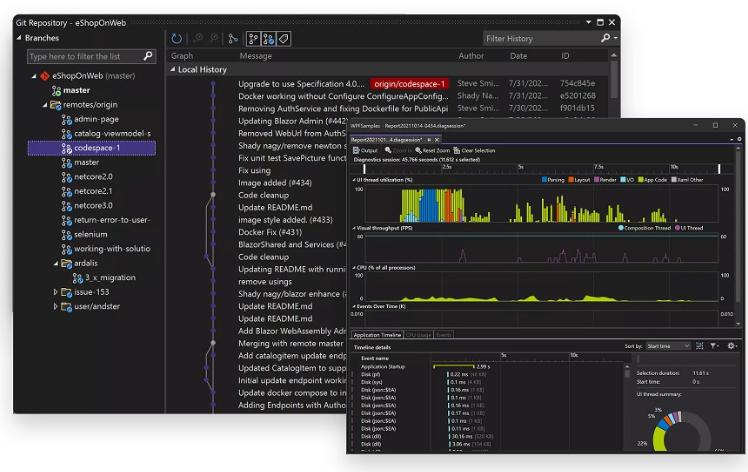The width and height of the screenshot is (748, 472).
Task: Click the eShopOnWeb repository icon
Action: (x=45, y=76)
